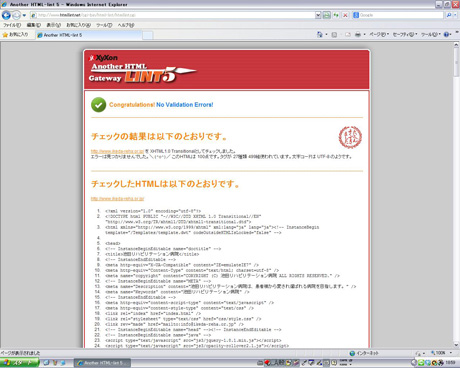Viewport: 460px width, 368px height.
Task: Open a new tab with the blank tab button
Action: click(x=148, y=35)
